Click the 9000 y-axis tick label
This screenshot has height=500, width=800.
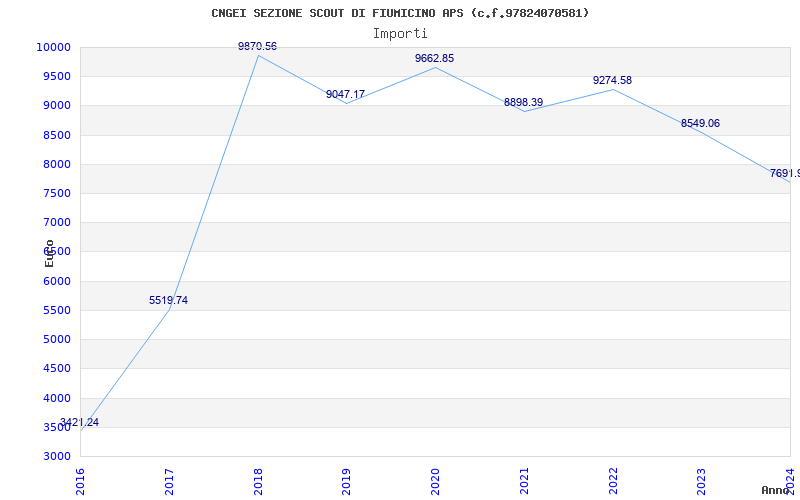point(56,106)
